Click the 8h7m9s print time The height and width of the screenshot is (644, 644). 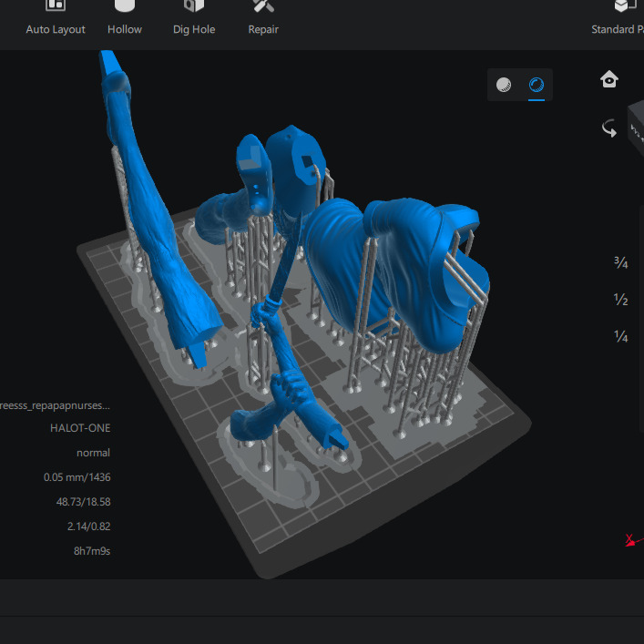pyautogui.click(x=92, y=551)
